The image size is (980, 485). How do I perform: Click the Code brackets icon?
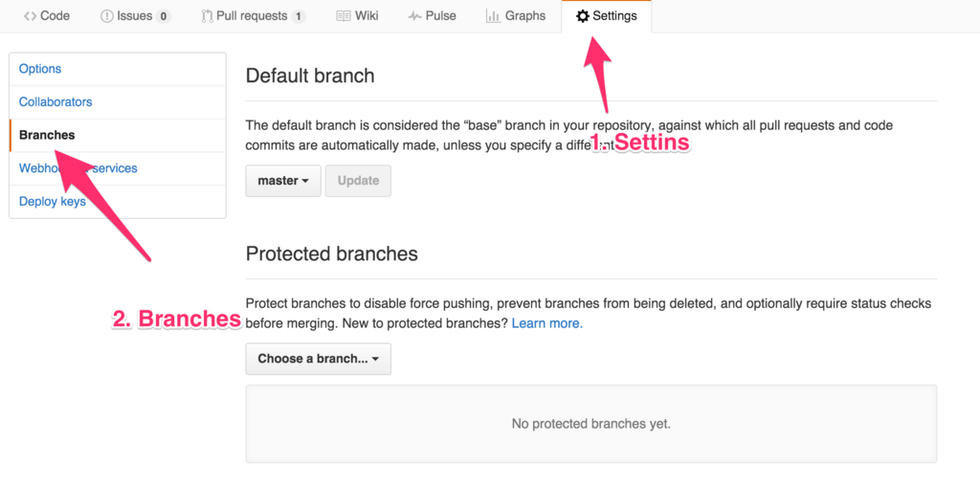point(30,16)
